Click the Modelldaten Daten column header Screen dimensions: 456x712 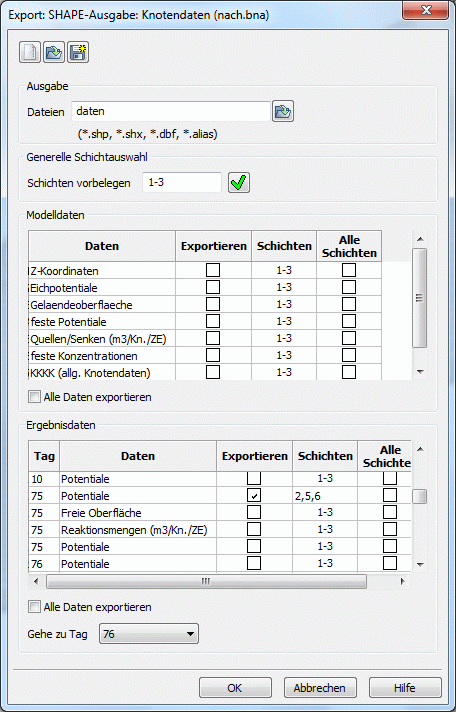(x=102, y=246)
